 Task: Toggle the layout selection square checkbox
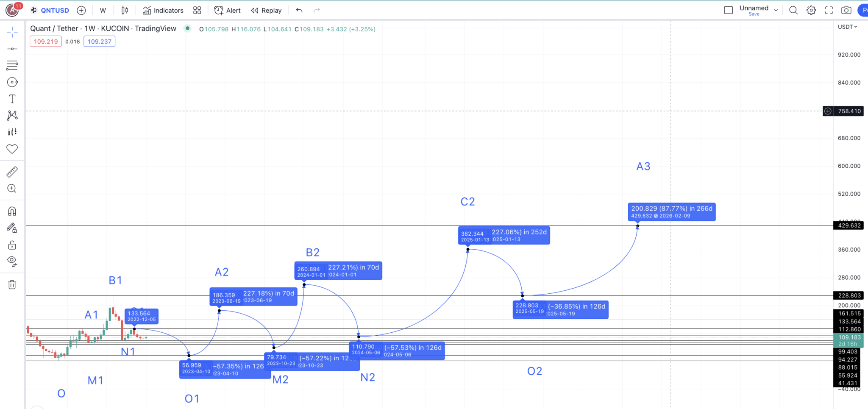729,10
